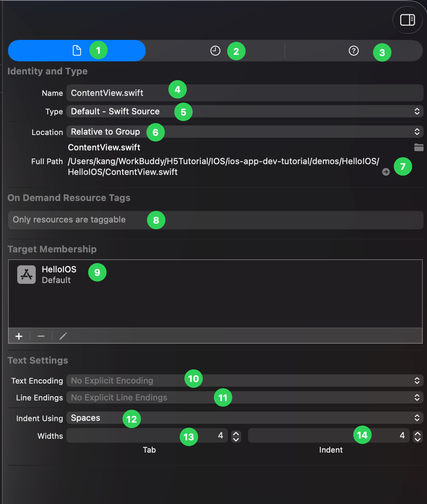Viewport: 427px width, 504px height.
Task: Click the On Demand Resource Tags header
Action: click(x=69, y=198)
